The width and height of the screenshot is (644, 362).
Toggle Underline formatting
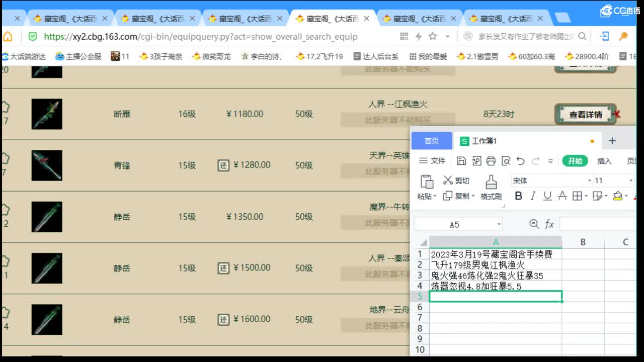(546, 196)
